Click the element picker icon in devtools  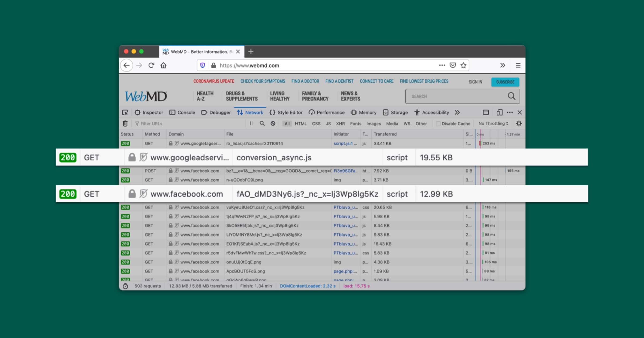pos(125,112)
